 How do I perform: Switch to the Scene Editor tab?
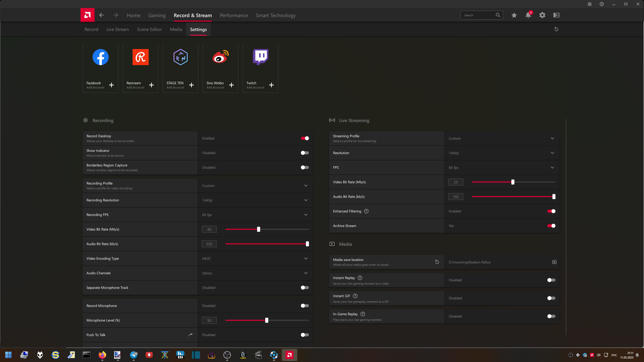coord(149,29)
